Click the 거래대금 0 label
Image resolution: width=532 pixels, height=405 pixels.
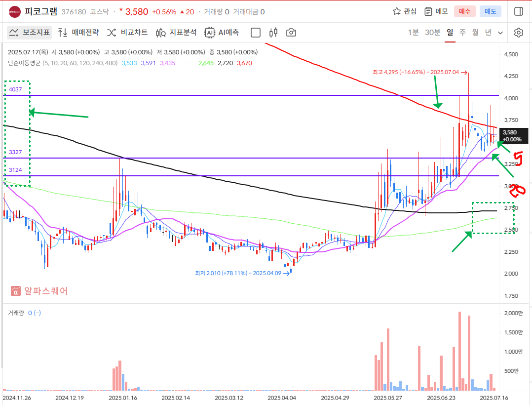pos(249,12)
